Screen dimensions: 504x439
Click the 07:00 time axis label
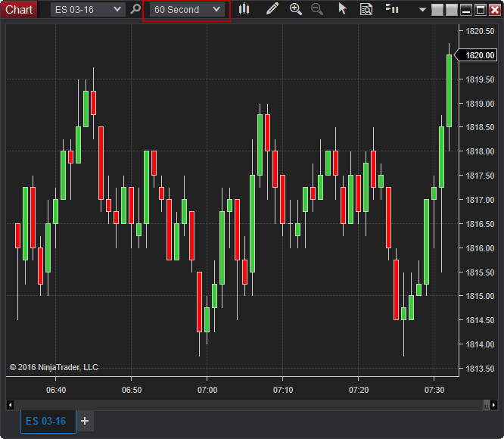click(207, 390)
